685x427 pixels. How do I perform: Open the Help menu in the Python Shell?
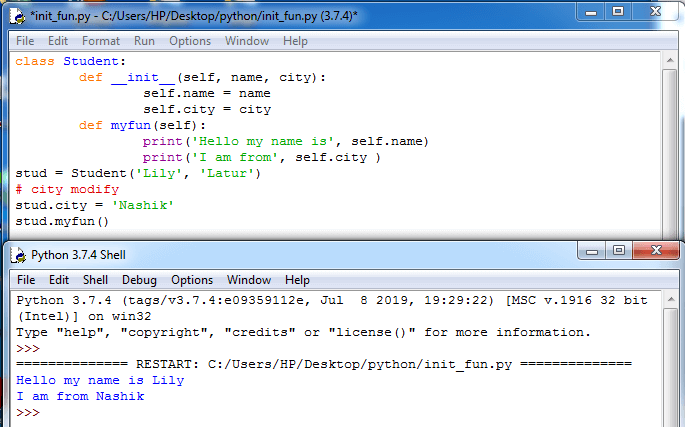point(297,280)
